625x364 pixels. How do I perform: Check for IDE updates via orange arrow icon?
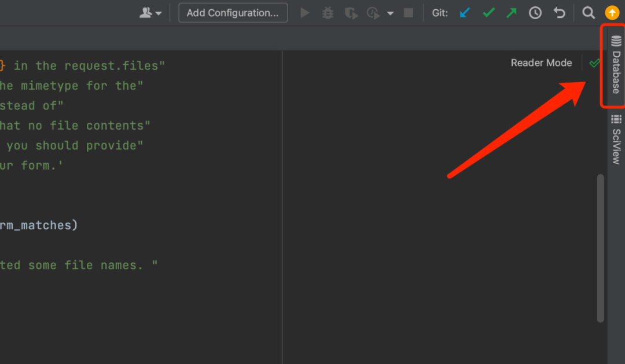pyautogui.click(x=612, y=12)
